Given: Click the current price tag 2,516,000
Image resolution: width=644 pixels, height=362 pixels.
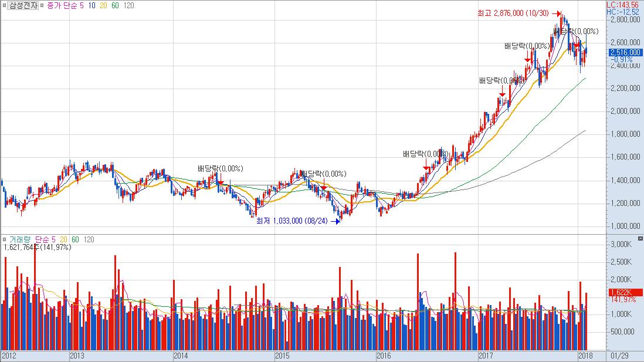Looking at the screenshot, I should click(625, 52).
